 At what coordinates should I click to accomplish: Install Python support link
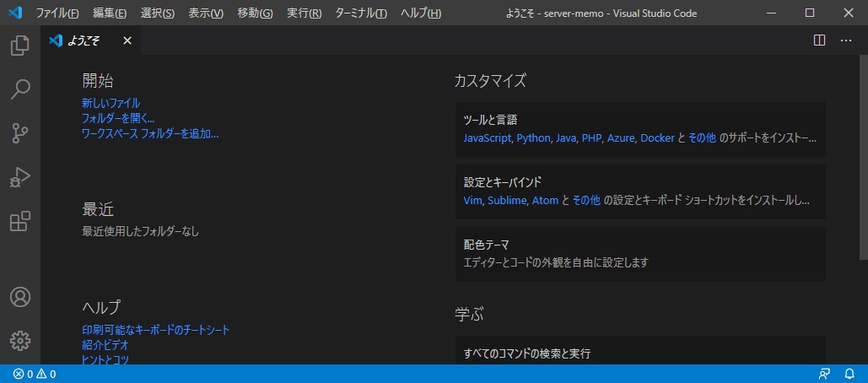click(534, 138)
